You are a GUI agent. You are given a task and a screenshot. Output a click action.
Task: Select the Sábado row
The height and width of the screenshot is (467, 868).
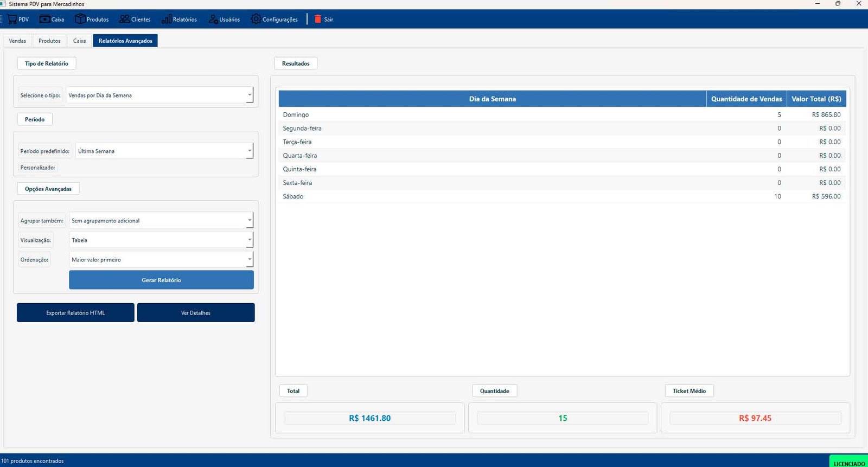coord(562,196)
